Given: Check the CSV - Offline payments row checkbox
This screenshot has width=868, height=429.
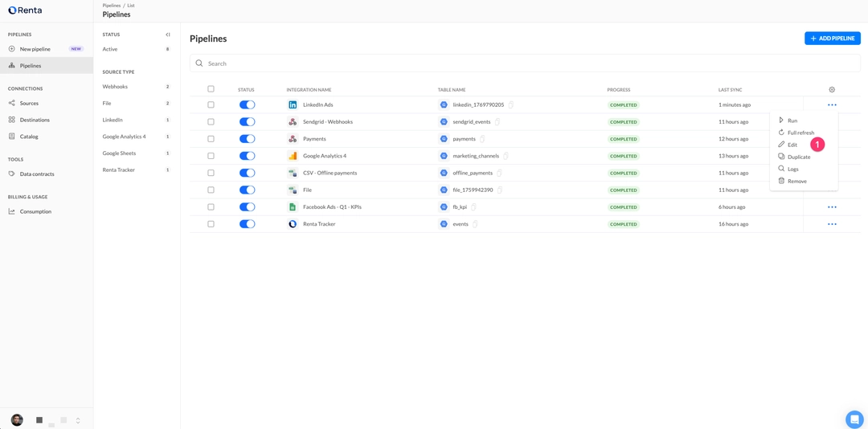Looking at the screenshot, I should point(211,174).
